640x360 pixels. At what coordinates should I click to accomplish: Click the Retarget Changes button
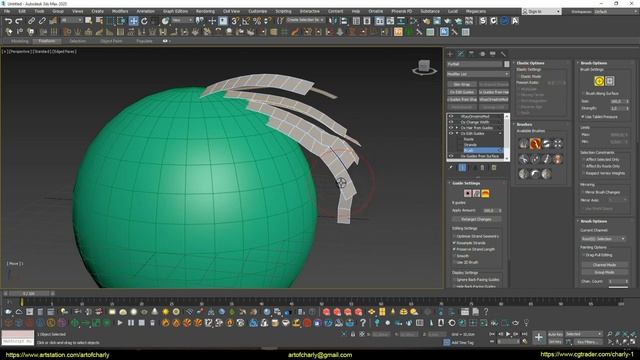coord(476,219)
